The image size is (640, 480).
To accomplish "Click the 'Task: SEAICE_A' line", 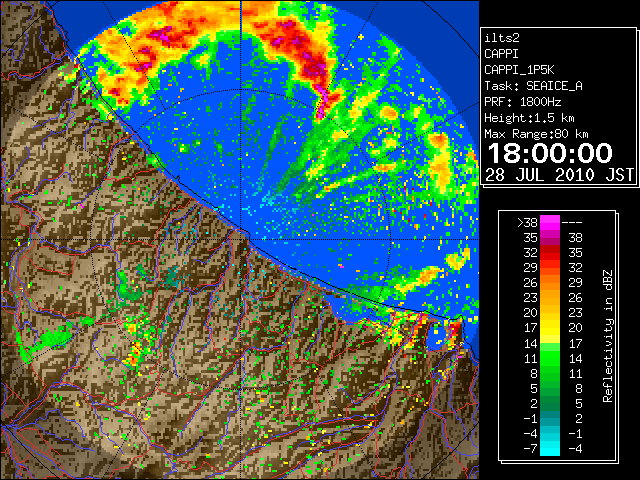I will [533, 86].
